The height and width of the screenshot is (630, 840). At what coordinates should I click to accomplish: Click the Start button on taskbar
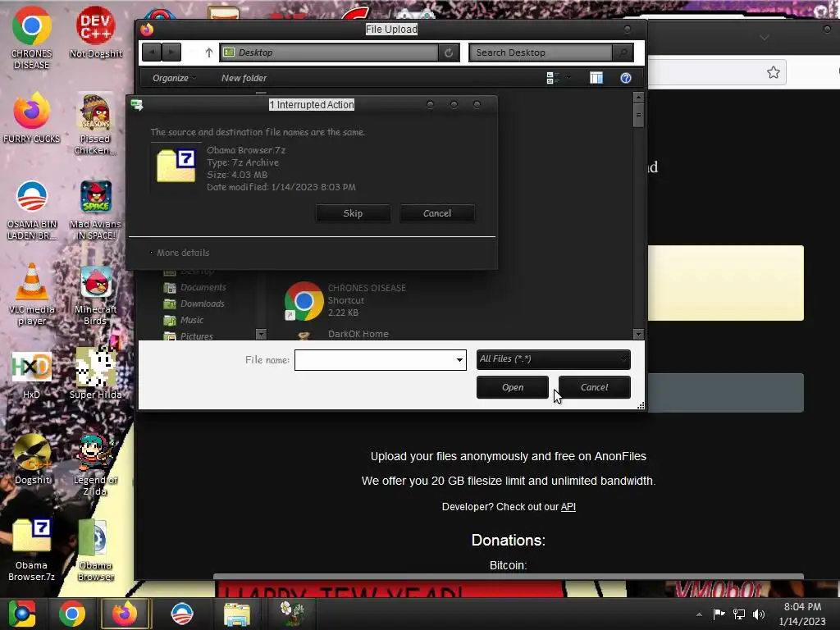(x=22, y=614)
